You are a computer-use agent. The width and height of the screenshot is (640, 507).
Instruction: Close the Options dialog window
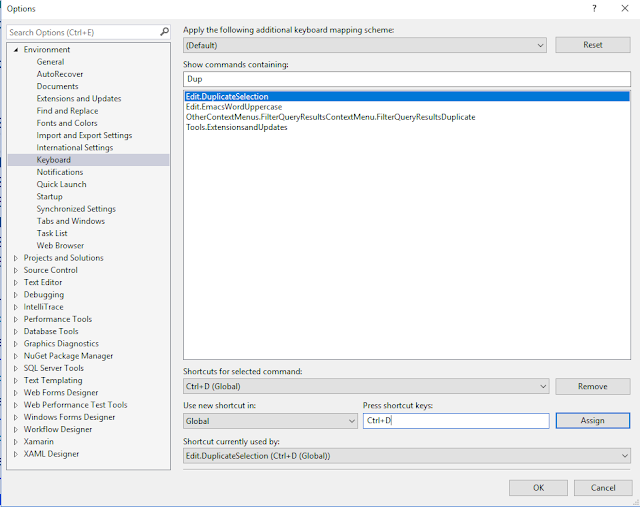(x=625, y=8)
